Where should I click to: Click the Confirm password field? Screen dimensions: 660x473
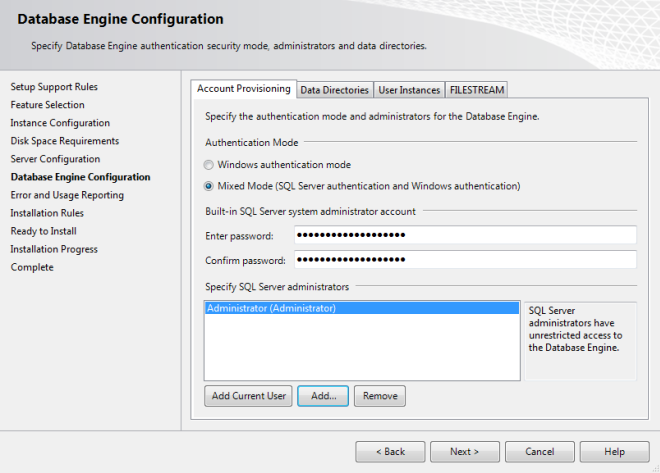coord(465,260)
